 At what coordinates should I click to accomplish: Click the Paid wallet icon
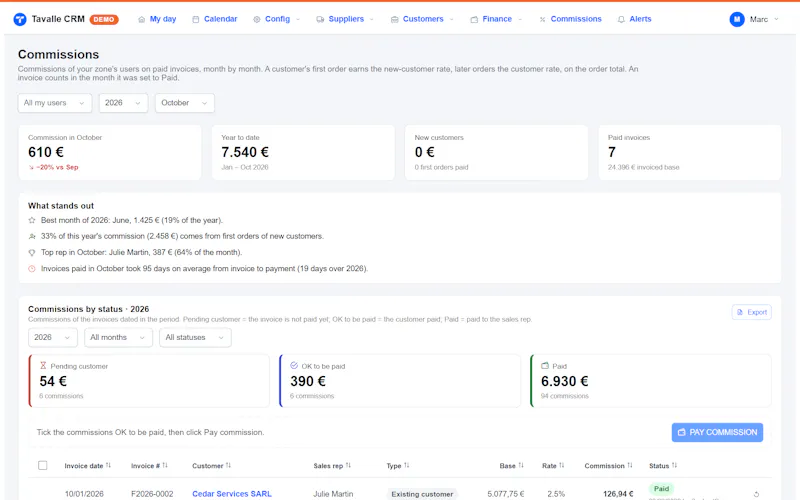point(545,366)
